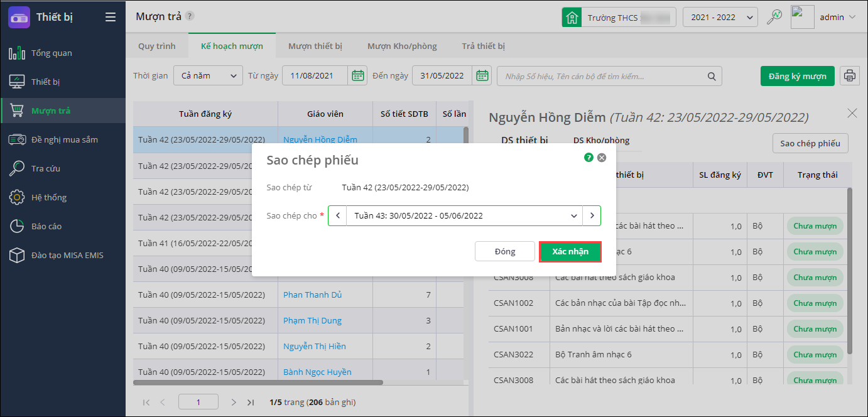The width and height of the screenshot is (868, 417).
Task: Switch to the Trả thiết bị tab
Action: tap(483, 46)
